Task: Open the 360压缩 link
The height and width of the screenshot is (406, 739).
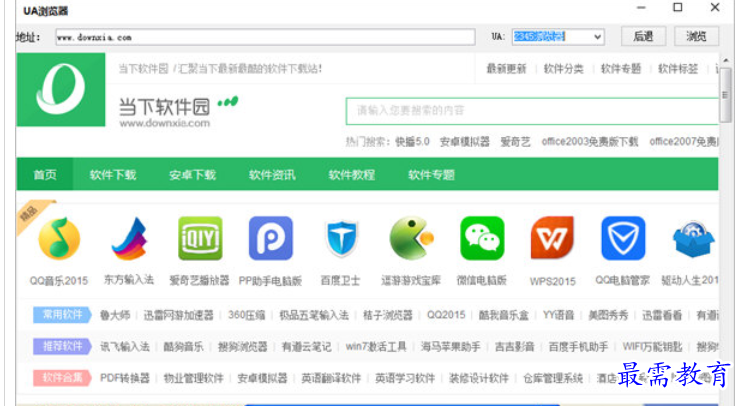Action: pyautogui.click(x=246, y=315)
